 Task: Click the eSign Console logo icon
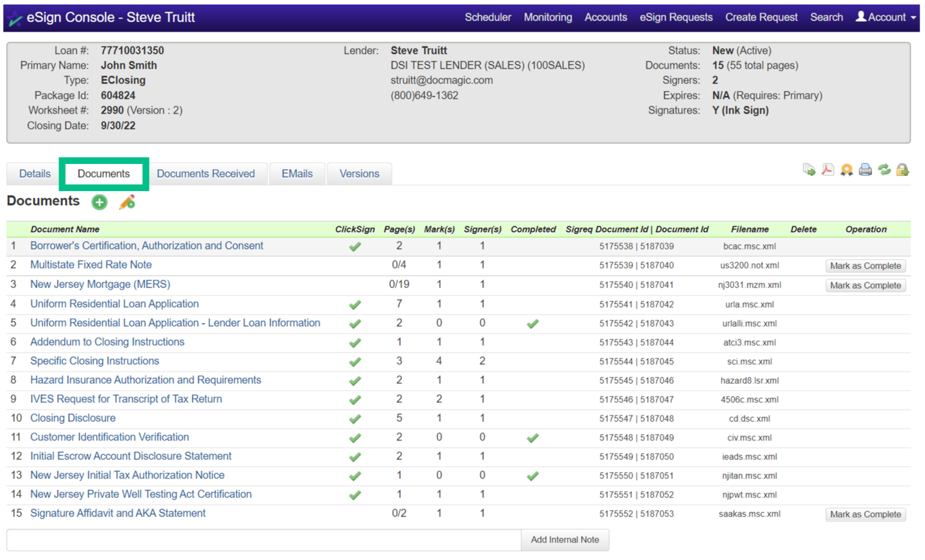[x=16, y=18]
